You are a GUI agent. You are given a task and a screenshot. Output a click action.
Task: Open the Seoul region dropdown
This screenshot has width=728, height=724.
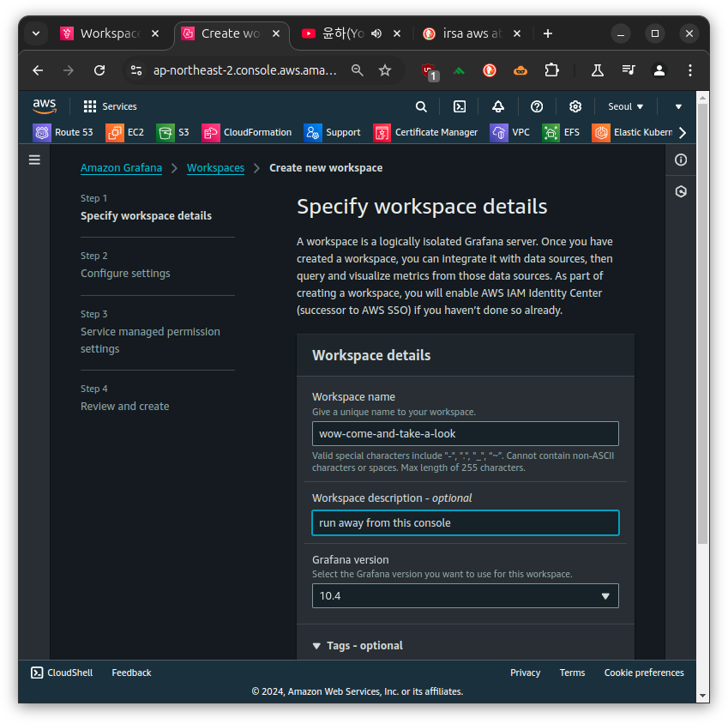tap(625, 107)
